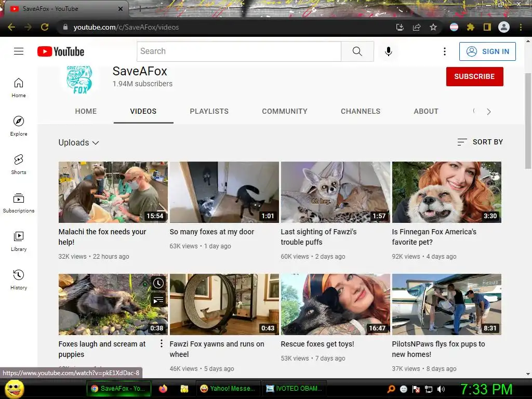Viewport: 532px width, 399px height.
Task: Open 'Last sighting of Fawzi's trouble puffs' title
Action: 318,237
